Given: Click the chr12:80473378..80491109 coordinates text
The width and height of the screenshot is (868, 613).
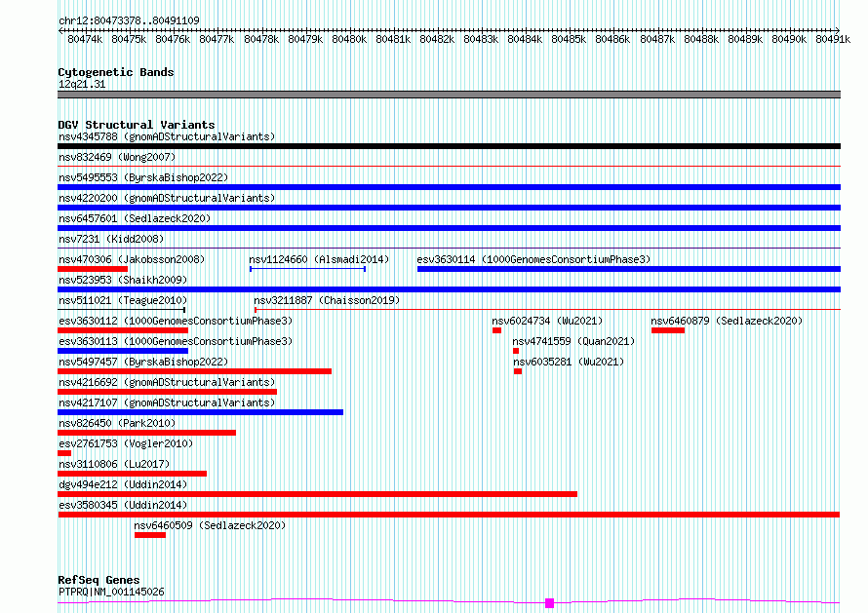Looking at the screenshot, I should pyautogui.click(x=129, y=20).
